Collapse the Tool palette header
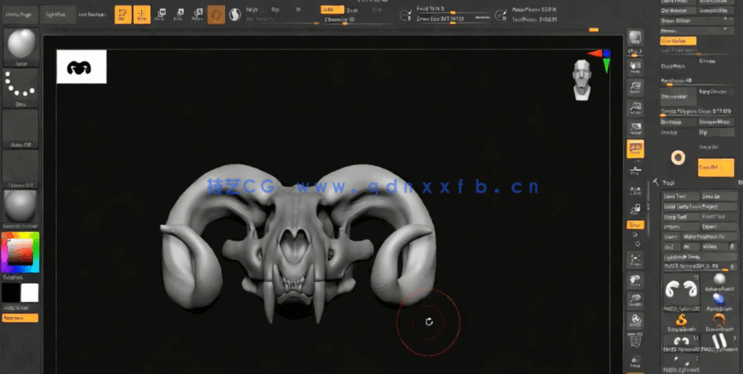The image size is (743, 374). click(x=668, y=183)
